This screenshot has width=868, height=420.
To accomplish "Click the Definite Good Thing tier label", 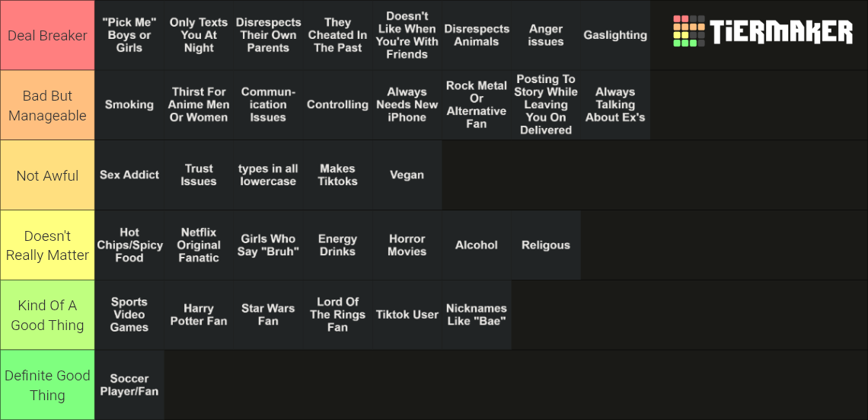I will (x=47, y=385).
